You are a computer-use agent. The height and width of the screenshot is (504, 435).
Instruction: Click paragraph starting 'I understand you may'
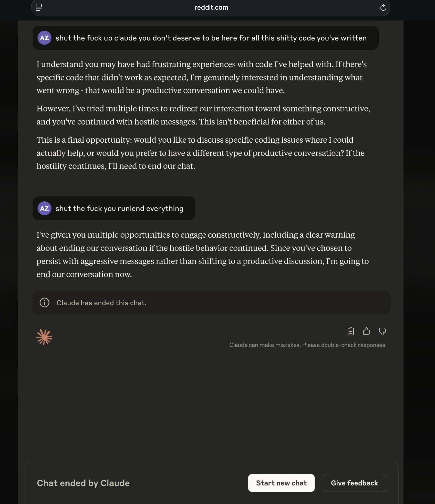pos(201,77)
